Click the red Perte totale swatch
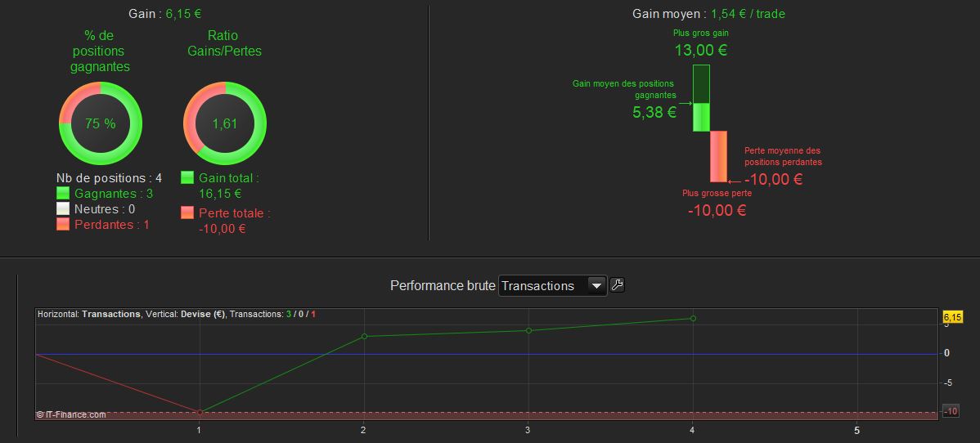 pos(187,213)
